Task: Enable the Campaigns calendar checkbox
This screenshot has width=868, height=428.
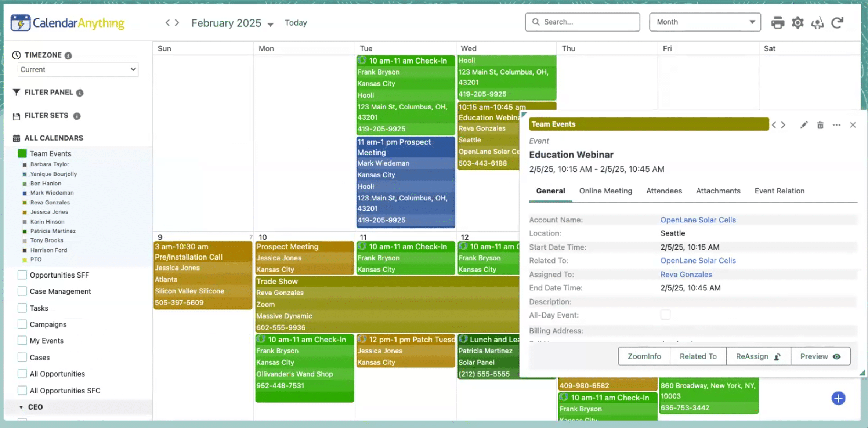Action: tap(22, 324)
